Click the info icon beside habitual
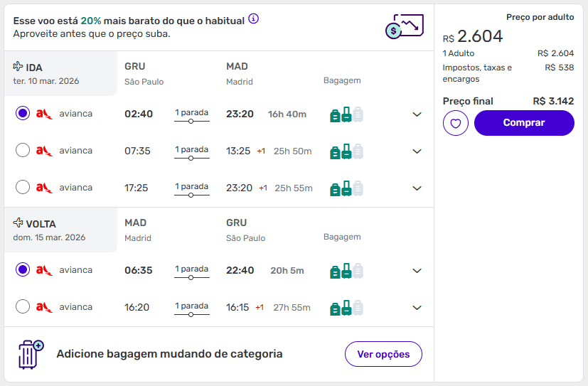Image resolution: width=588 pixels, height=386 pixels. [253, 19]
